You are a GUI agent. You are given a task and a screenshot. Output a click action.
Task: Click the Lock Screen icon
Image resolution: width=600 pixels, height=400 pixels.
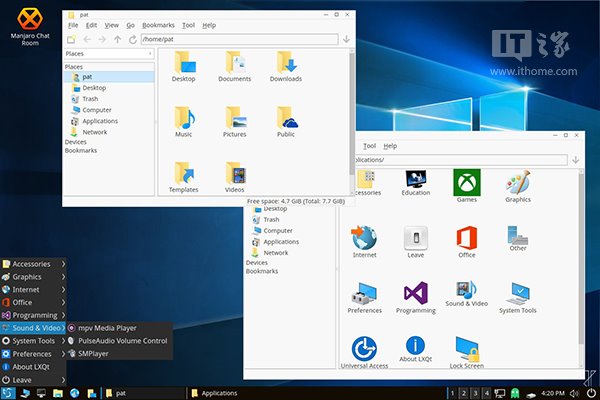tap(466, 352)
